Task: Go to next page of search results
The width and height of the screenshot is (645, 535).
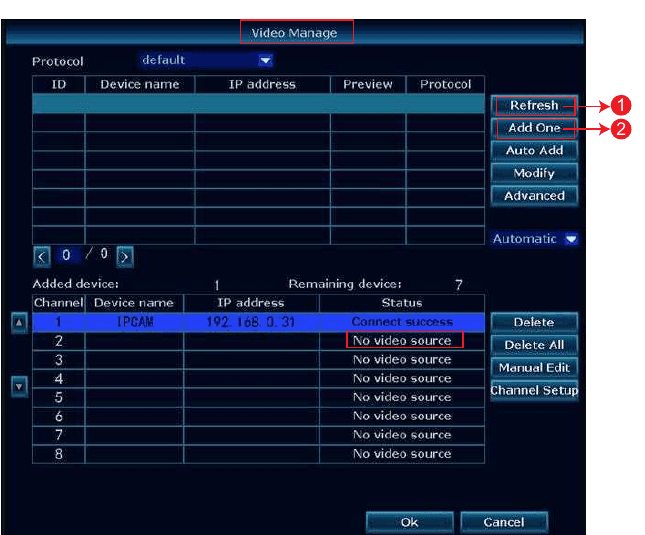Action: (x=125, y=257)
